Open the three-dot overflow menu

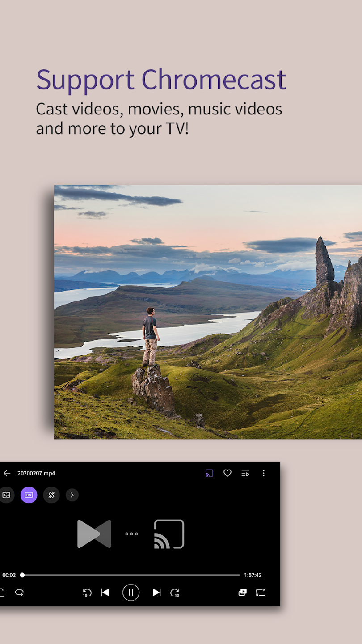pos(264,473)
